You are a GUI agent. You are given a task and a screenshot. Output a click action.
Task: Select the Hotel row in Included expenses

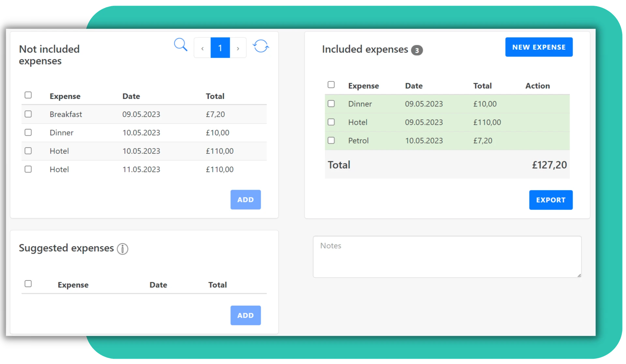tap(331, 122)
